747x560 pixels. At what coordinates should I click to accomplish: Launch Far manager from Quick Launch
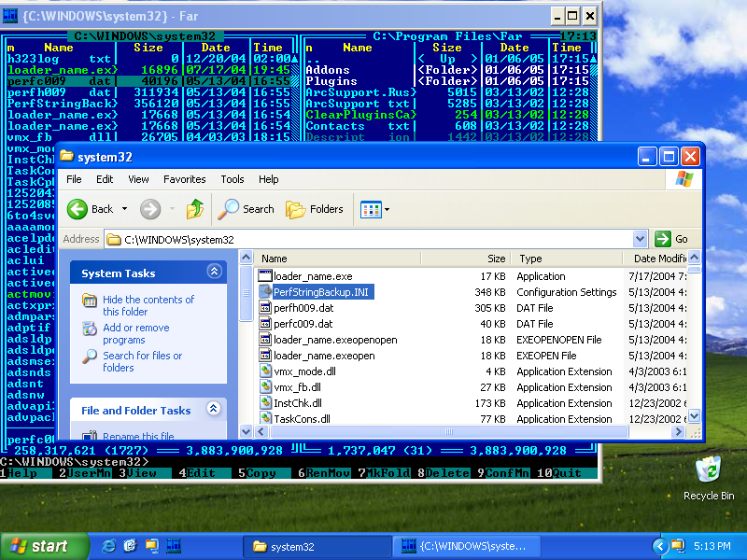coord(174,546)
